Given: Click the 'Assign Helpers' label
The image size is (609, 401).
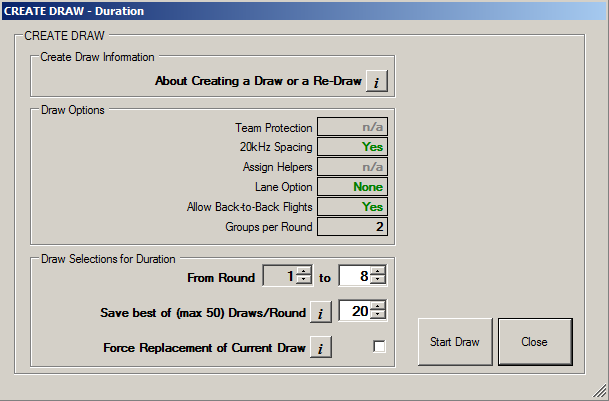Looking at the screenshot, I should pos(277,167).
